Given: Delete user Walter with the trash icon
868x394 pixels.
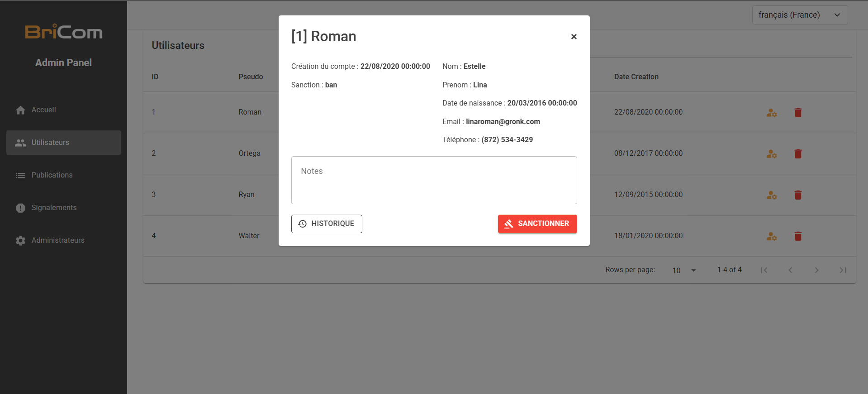Looking at the screenshot, I should pyautogui.click(x=798, y=236).
